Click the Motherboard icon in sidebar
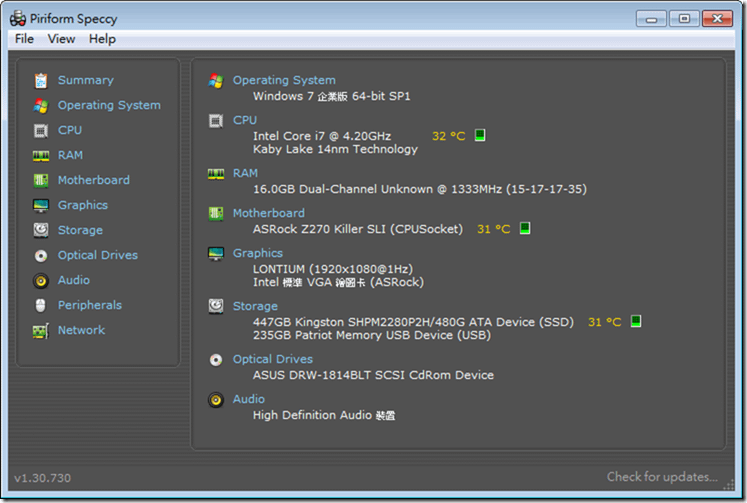This screenshot has height=503, width=747. coord(41,181)
